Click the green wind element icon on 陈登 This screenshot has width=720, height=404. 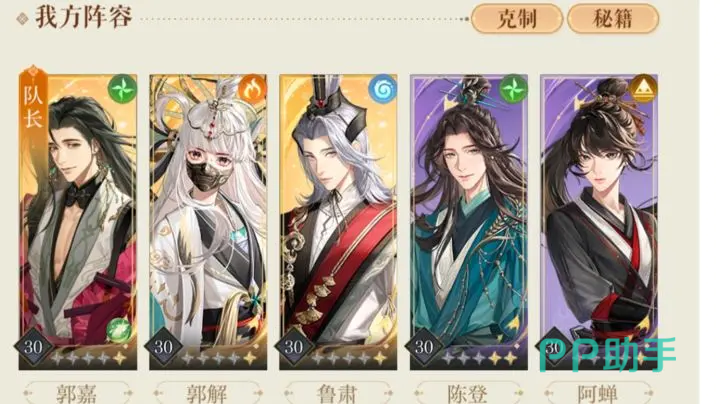(512, 89)
